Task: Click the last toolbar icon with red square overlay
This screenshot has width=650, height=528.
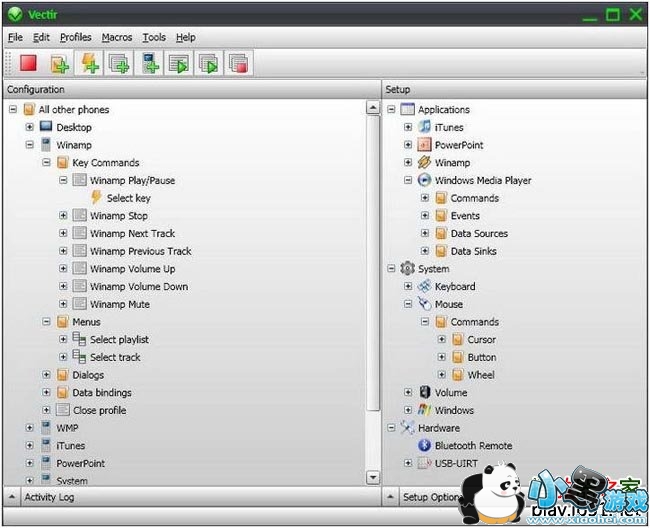Action: pyautogui.click(x=239, y=64)
